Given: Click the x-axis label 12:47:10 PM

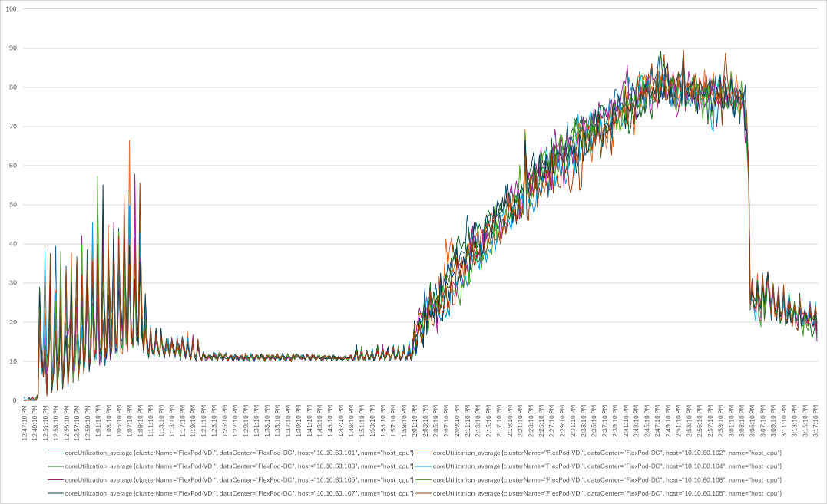Looking at the screenshot, I should tap(25, 423).
